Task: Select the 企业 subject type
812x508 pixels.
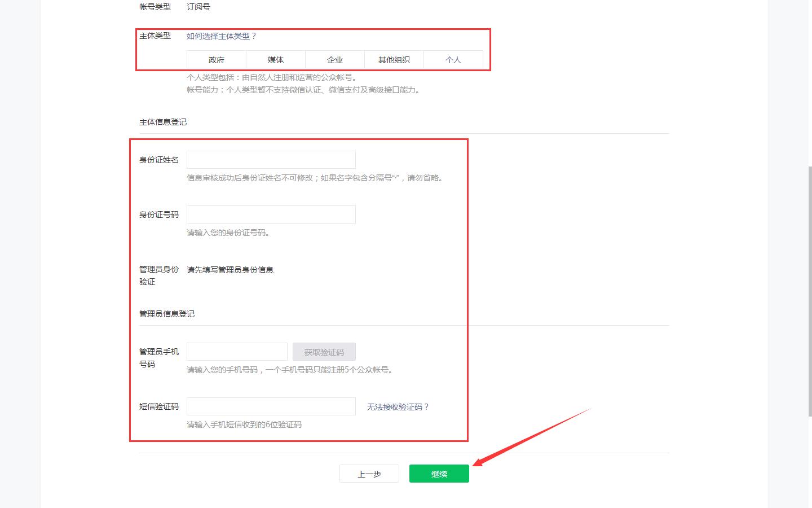Action: [334, 59]
